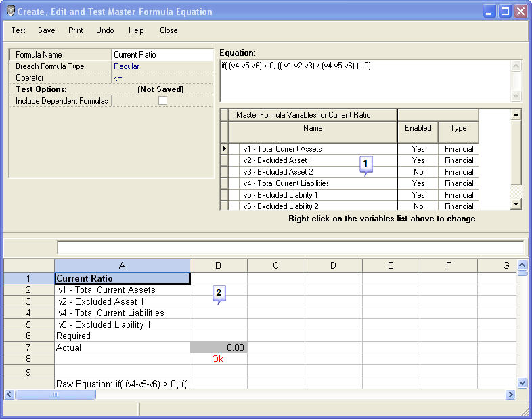Select the row marker arrow for v1
Viewport: 532px width, 419px height.
tap(224, 149)
